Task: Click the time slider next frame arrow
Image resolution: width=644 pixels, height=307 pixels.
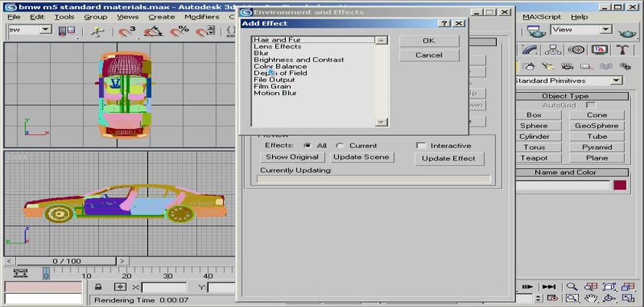Action: tap(123, 261)
